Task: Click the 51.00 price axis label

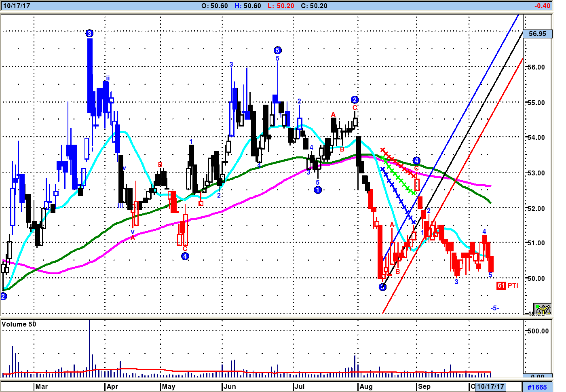Action: click(536, 243)
